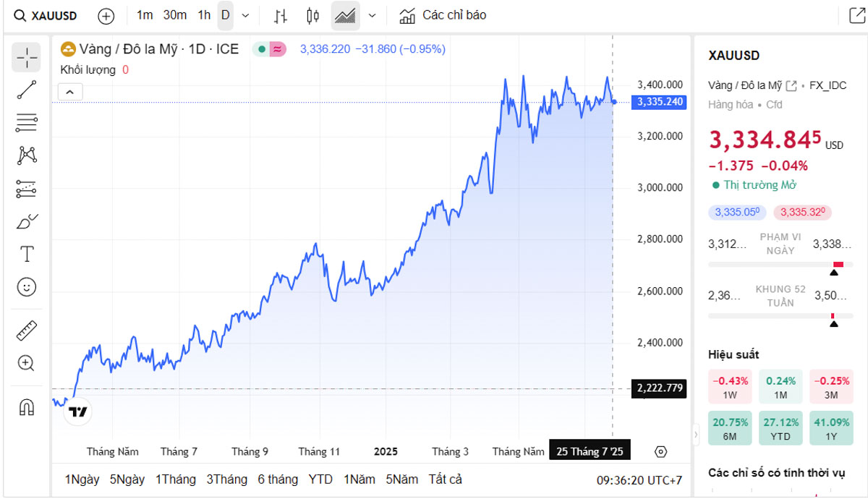
Task: Select the ruler measure tool
Action: 27,330
